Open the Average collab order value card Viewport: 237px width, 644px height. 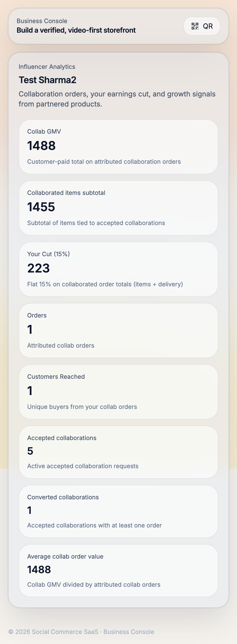[118, 571]
